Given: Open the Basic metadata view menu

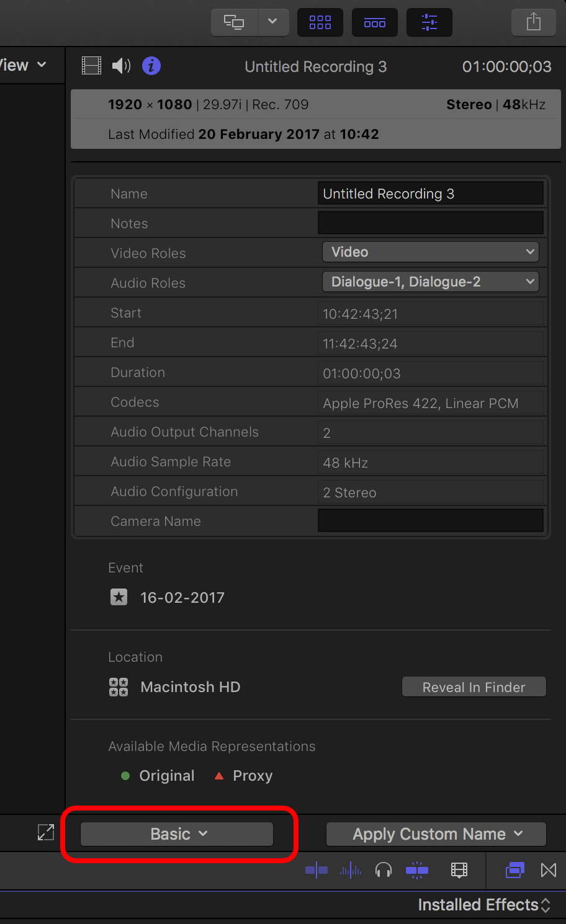Looking at the screenshot, I should pos(177,834).
